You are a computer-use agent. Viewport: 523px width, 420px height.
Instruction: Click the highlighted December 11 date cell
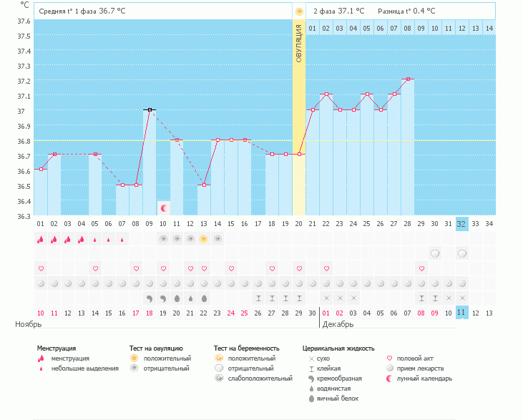[x=462, y=313]
